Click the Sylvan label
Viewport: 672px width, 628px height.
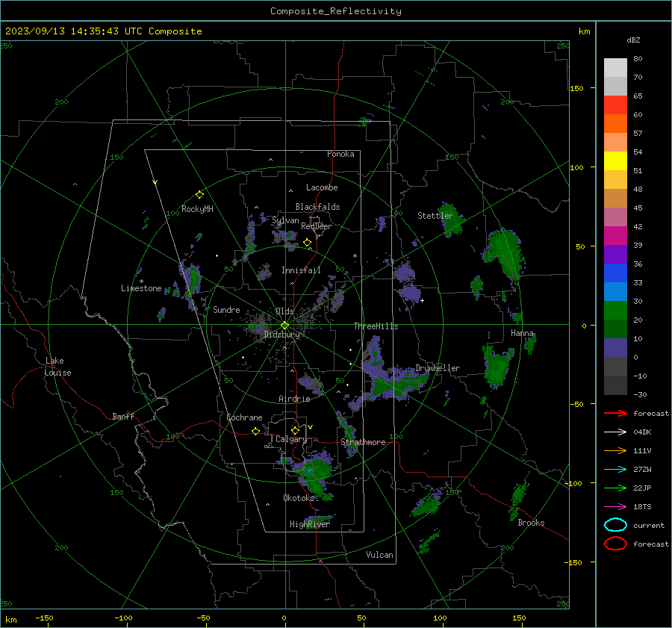285,220
